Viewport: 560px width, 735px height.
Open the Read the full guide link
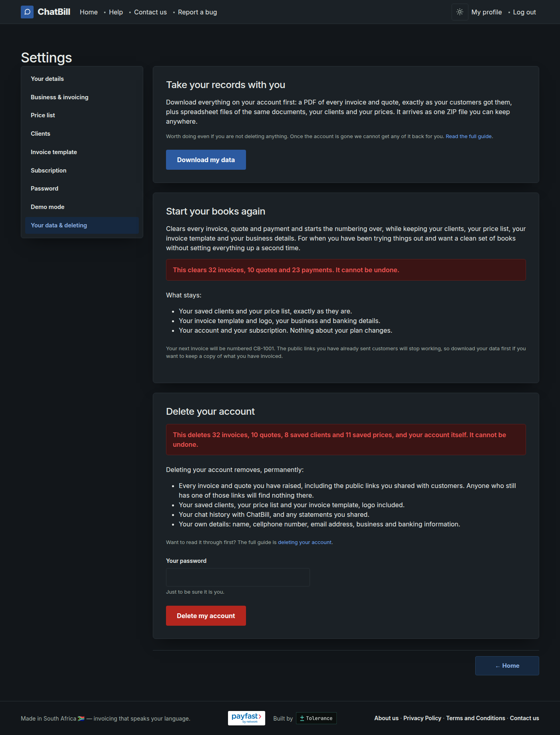[x=469, y=137]
